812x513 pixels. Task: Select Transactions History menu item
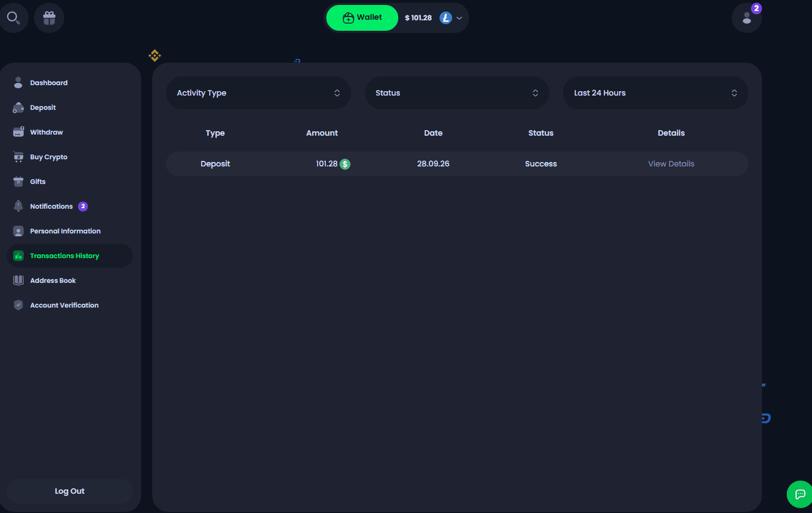tap(70, 255)
